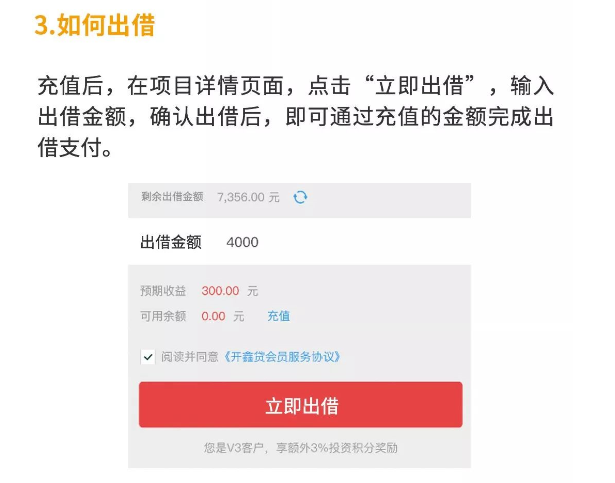This screenshot has height=483, width=615.
Task: Click the 元 unit after 7,356.00
Action: tap(274, 197)
